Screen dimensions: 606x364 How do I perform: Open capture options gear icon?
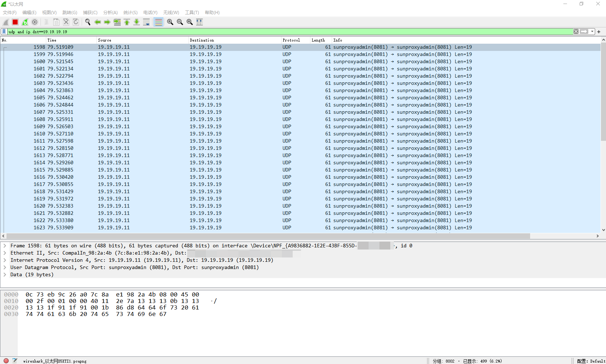pyautogui.click(x=35, y=22)
